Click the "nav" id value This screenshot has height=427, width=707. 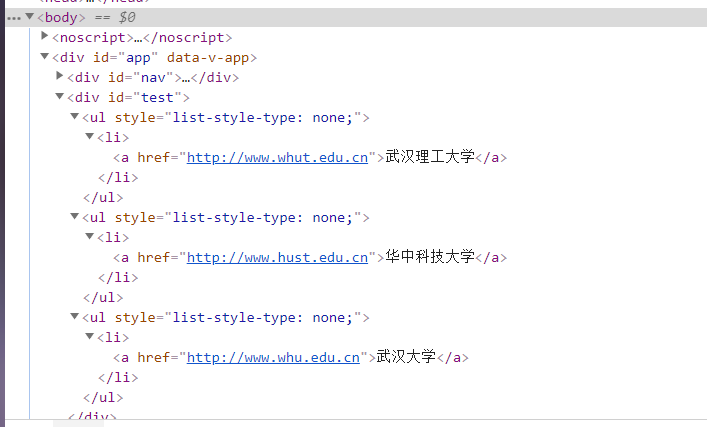click(x=153, y=78)
